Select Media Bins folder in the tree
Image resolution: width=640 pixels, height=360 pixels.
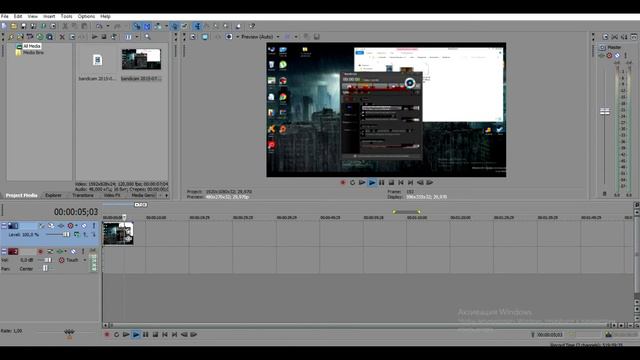point(33,53)
